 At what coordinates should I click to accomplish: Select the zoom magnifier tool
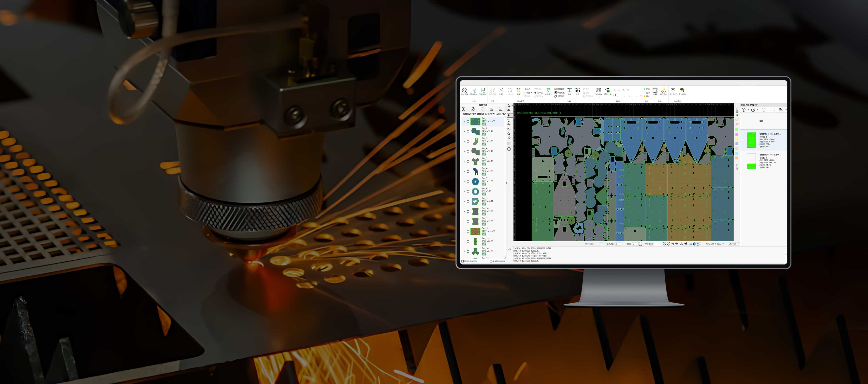pyautogui.click(x=509, y=134)
